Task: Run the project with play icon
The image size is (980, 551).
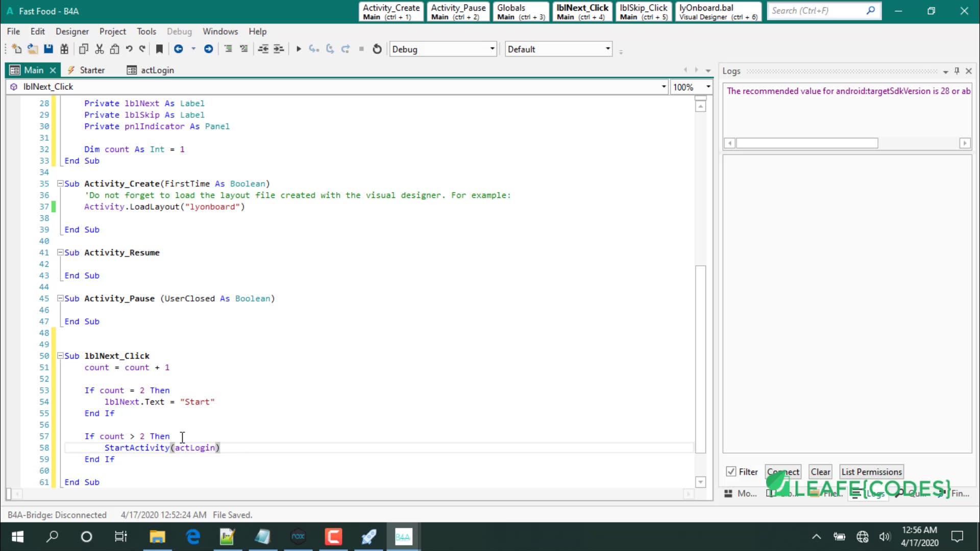Action: [x=299, y=49]
